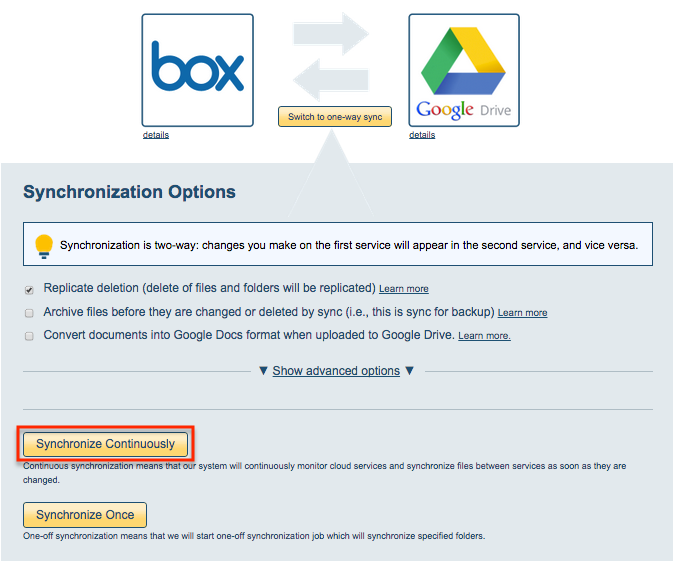Click the two-way synchronization info banner
Viewport: 673px width, 561px height.
pyautogui.click(x=338, y=245)
